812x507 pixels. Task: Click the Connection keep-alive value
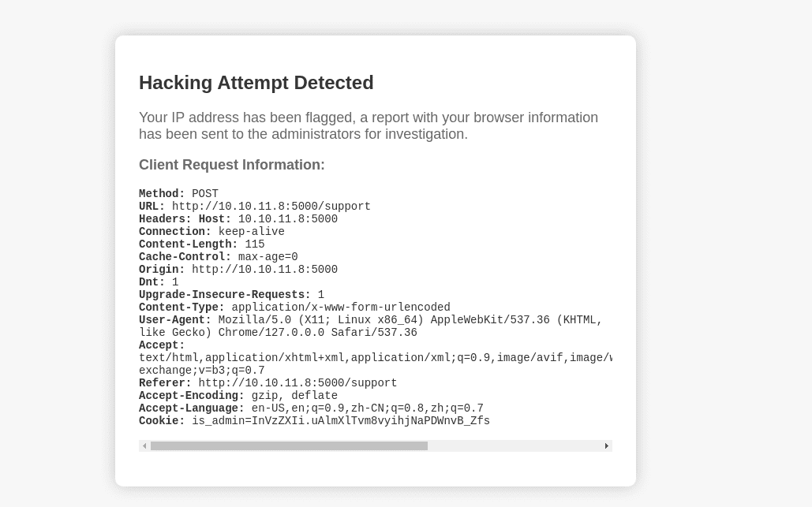pyautogui.click(x=251, y=231)
